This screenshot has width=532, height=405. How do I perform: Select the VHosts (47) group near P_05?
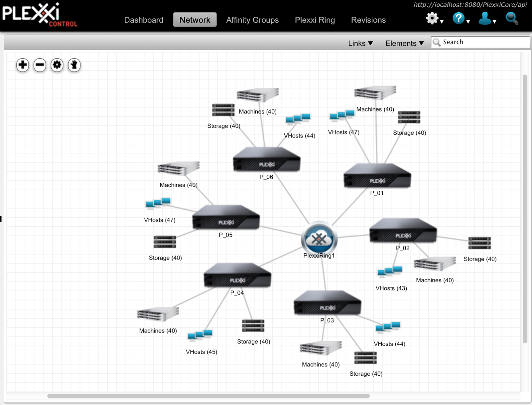[x=159, y=203]
